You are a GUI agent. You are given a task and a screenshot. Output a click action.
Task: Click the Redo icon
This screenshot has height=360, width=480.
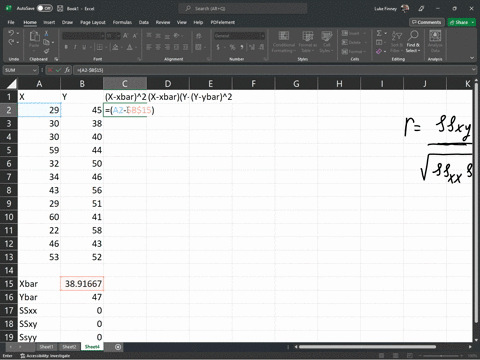(x=11, y=42)
